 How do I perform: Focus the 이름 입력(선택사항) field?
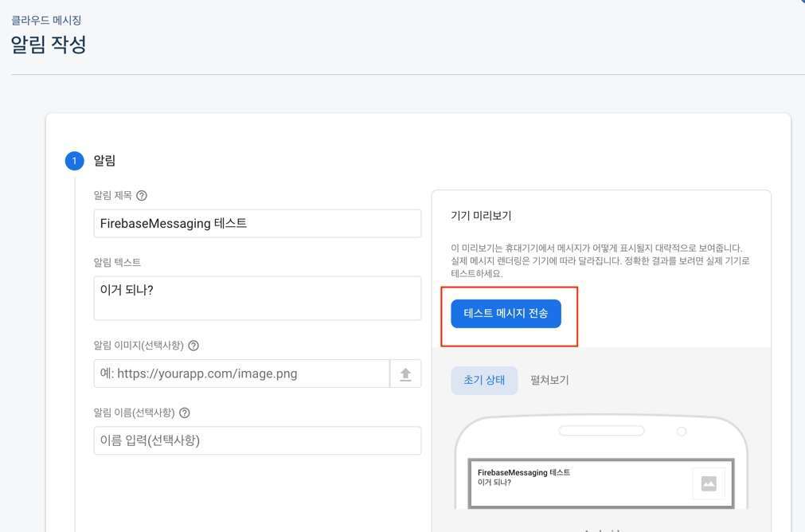click(x=256, y=440)
